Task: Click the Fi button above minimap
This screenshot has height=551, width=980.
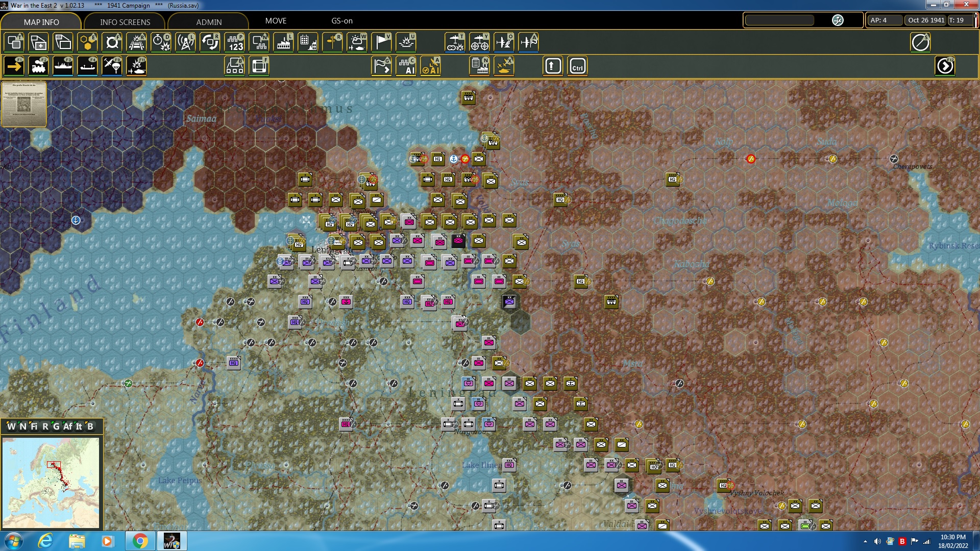Action: [34, 427]
